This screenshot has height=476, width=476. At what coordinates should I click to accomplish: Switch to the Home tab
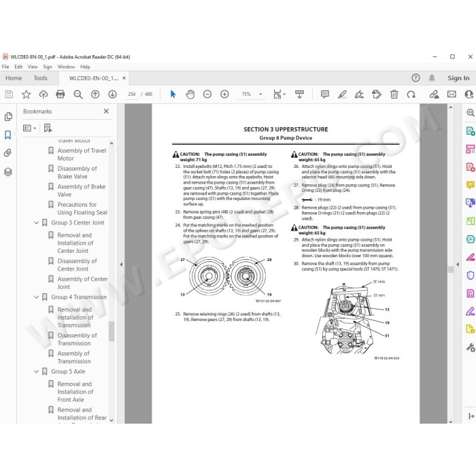pyautogui.click(x=14, y=78)
